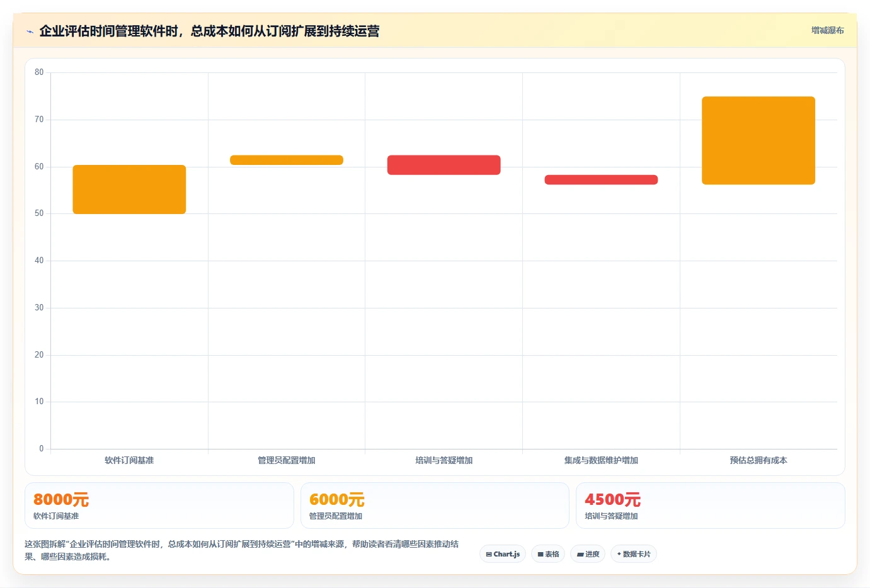Click the y-axis value 70
Viewport: 870px width, 588px height.
(39, 120)
